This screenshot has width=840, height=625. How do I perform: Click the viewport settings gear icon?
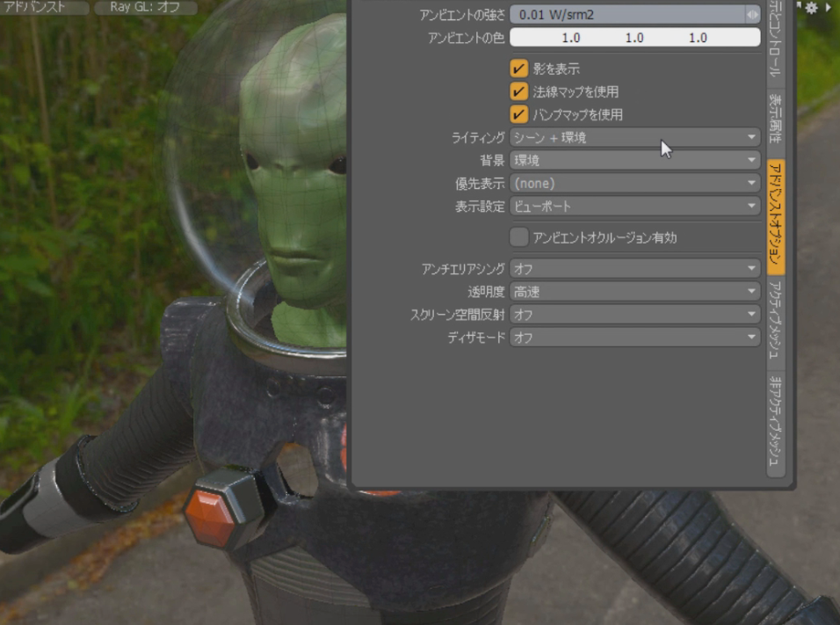click(x=811, y=7)
